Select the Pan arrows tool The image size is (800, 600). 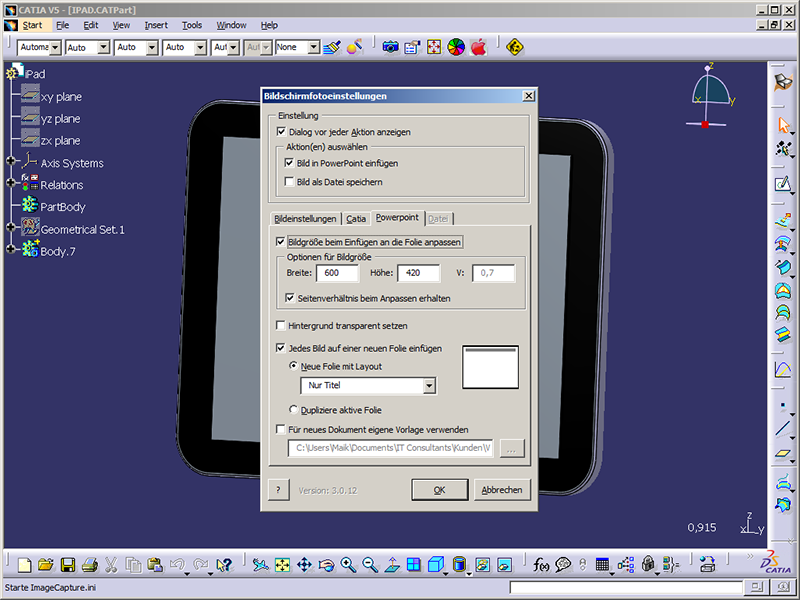tap(304, 565)
